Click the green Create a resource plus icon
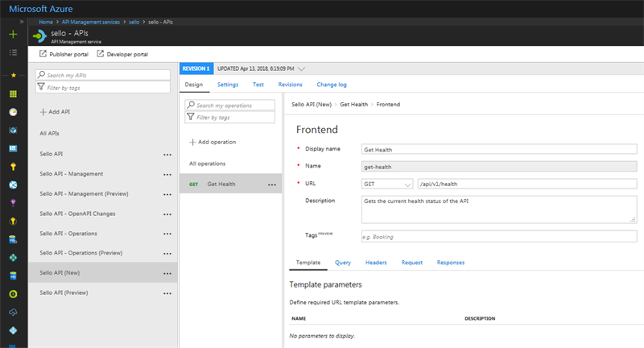This screenshot has height=348, width=644. tap(13, 35)
